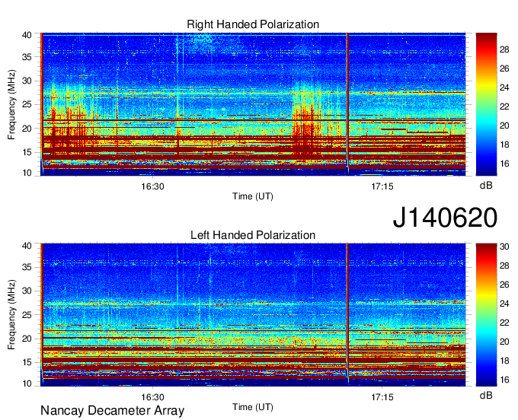Click the 'Left Handed Polarization' title
This screenshot has height=420, width=518.
tap(253, 235)
